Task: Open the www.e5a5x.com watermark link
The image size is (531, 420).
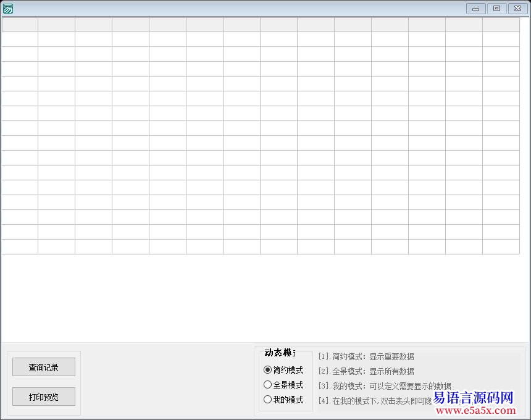Action: [474, 409]
